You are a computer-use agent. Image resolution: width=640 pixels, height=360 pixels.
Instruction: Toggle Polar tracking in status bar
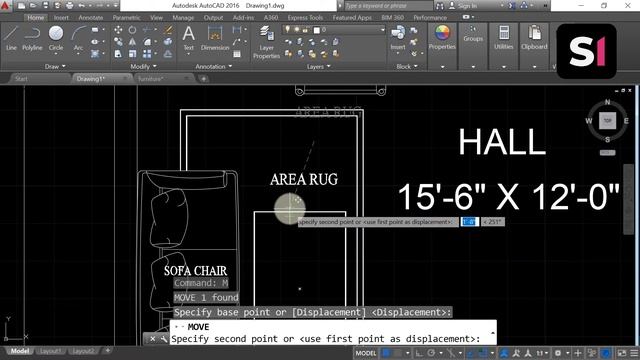[x=431, y=353]
